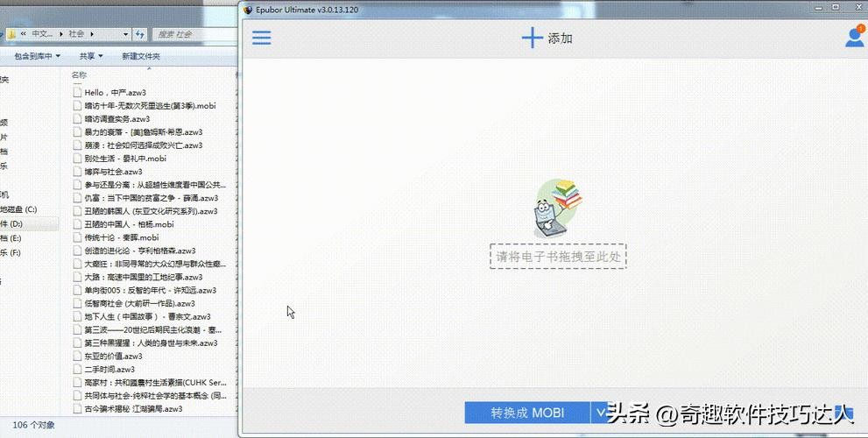Click the 转换成 MOBI convert button
Screen dimensions: 868x438
point(527,413)
